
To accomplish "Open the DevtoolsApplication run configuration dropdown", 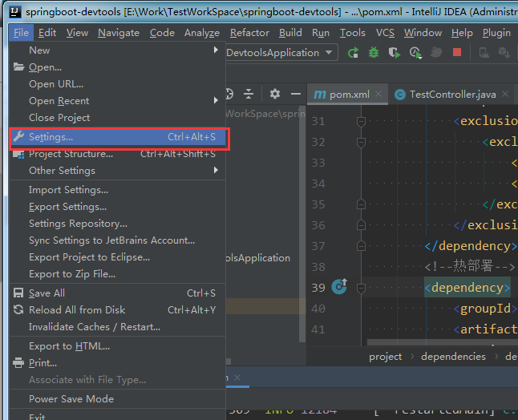I will (x=329, y=53).
